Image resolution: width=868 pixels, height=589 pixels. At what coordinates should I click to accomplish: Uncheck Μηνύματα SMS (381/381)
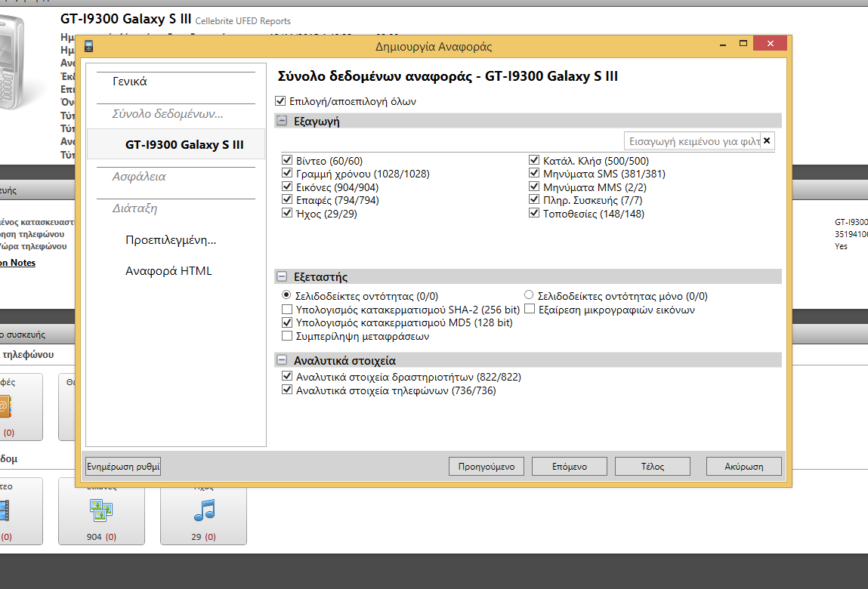tap(533, 173)
